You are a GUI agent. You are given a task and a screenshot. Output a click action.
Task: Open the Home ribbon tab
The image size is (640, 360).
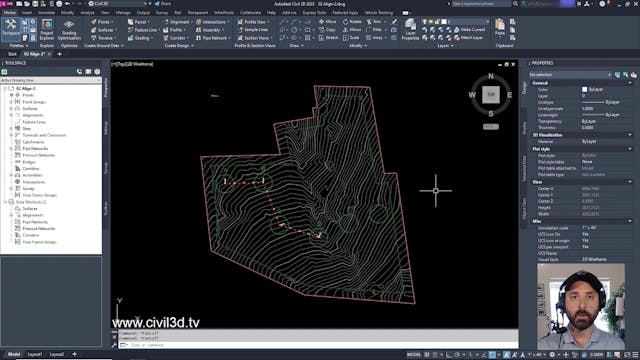[9, 13]
